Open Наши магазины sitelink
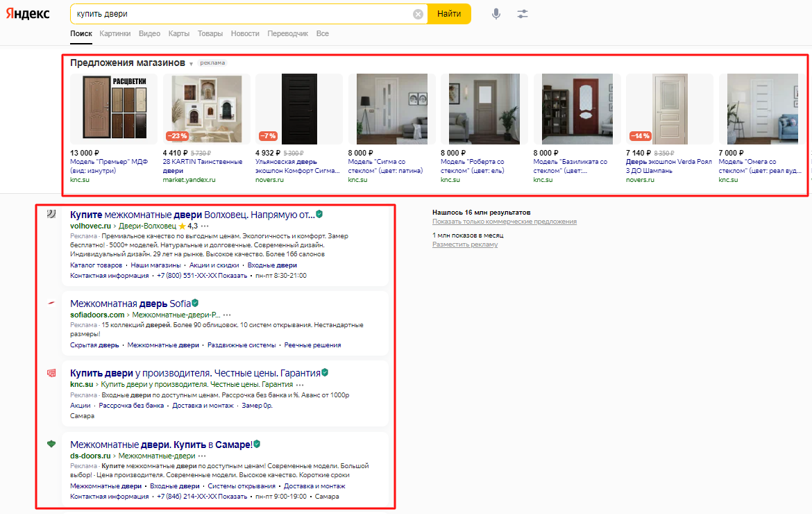This screenshot has width=812, height=514. click(156, 265)
